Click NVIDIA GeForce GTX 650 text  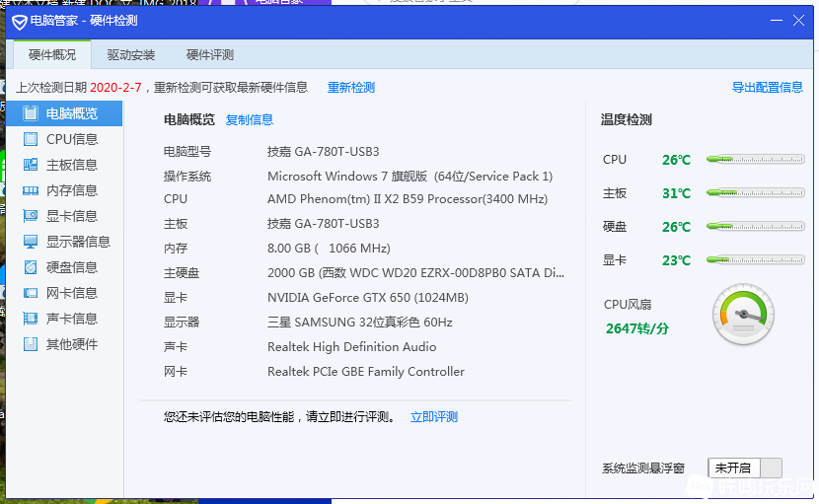point(368,297)
